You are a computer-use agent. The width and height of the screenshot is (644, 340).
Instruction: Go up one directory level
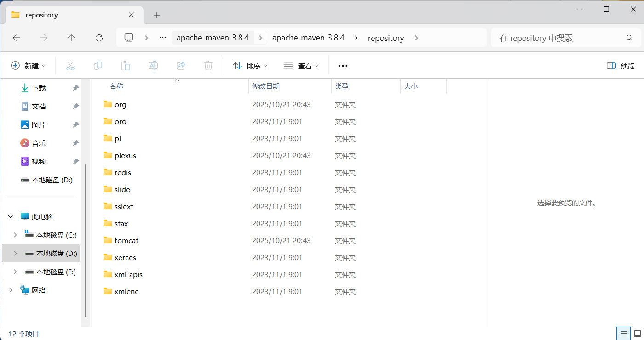71,38
